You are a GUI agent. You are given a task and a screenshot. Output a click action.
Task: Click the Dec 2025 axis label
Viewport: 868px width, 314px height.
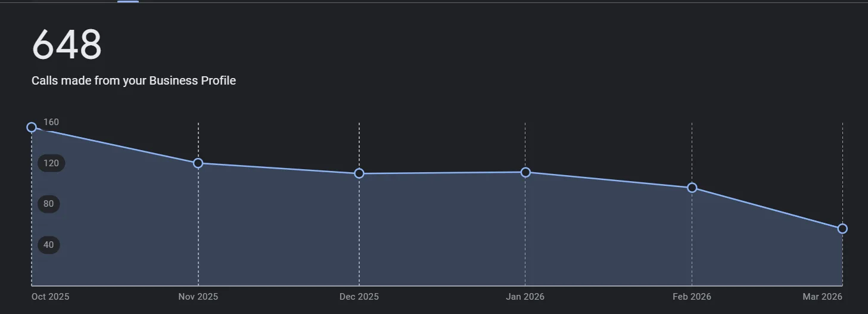pyautogui.click(x=359, y=297)
